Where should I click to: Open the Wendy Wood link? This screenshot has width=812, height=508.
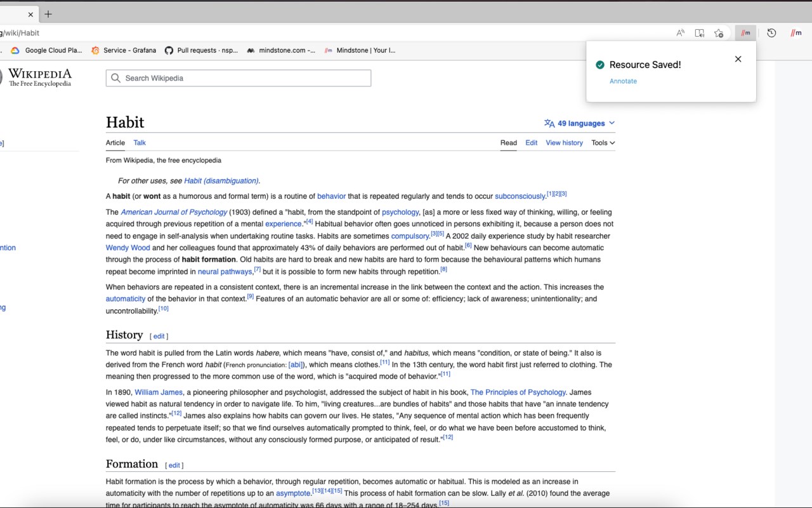128,248
